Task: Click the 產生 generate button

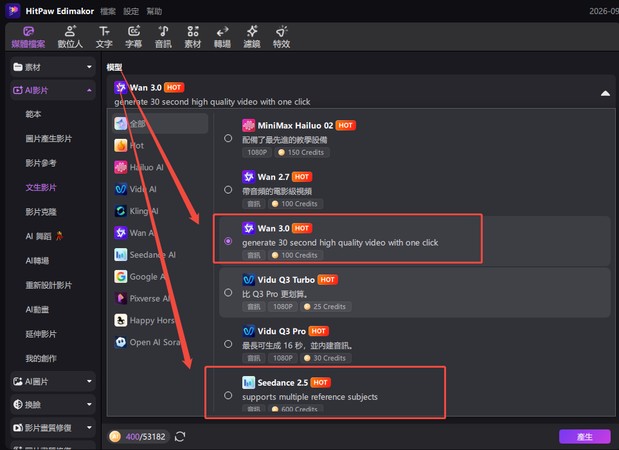Action: click(x=585, y=437)
